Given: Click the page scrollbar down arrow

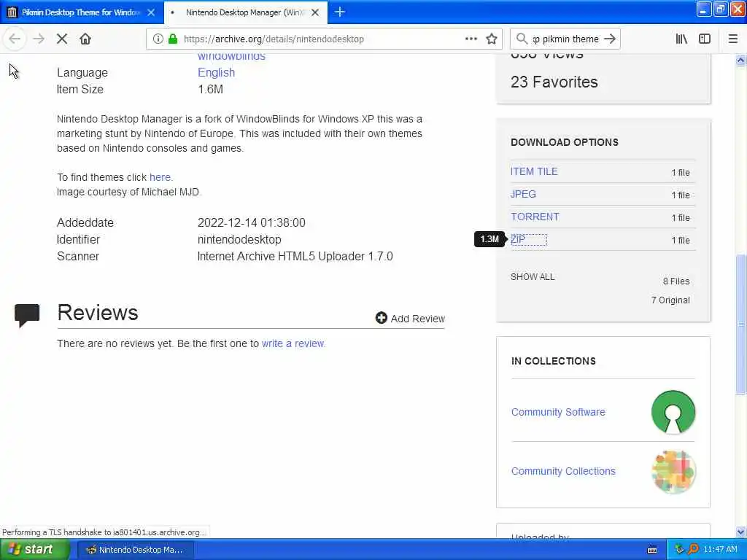Looking at the screenshot, I should [740, 532].
